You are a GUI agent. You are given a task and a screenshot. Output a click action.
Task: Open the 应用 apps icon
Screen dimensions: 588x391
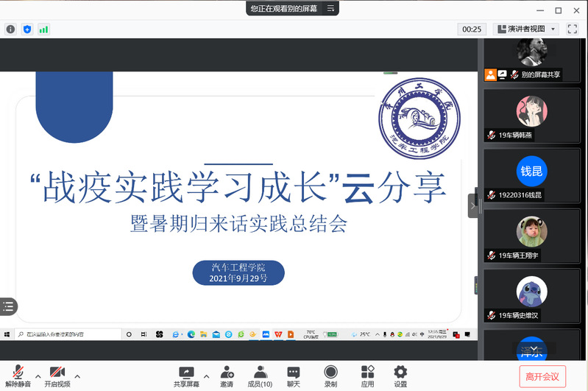click(367, 376)
